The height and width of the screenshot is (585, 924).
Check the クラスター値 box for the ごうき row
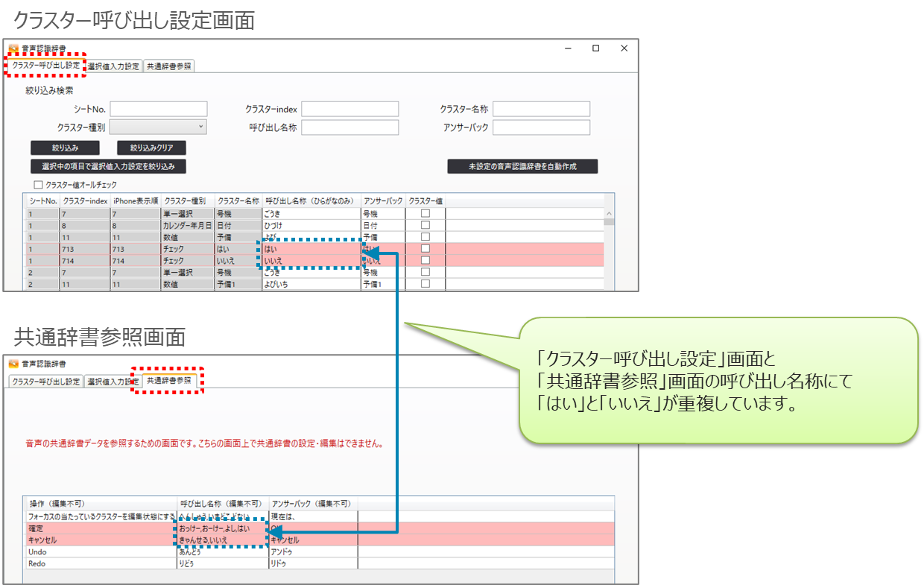[425, 213]
